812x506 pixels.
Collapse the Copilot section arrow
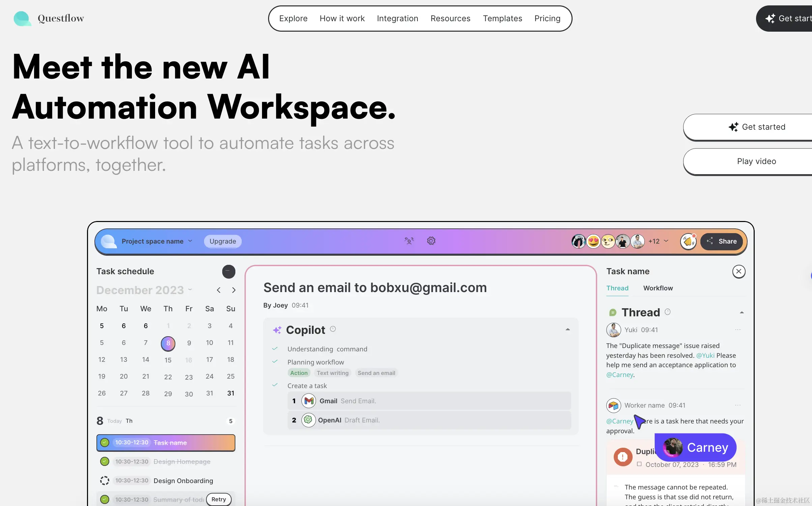pyautogui.click(x=568, y=329)
